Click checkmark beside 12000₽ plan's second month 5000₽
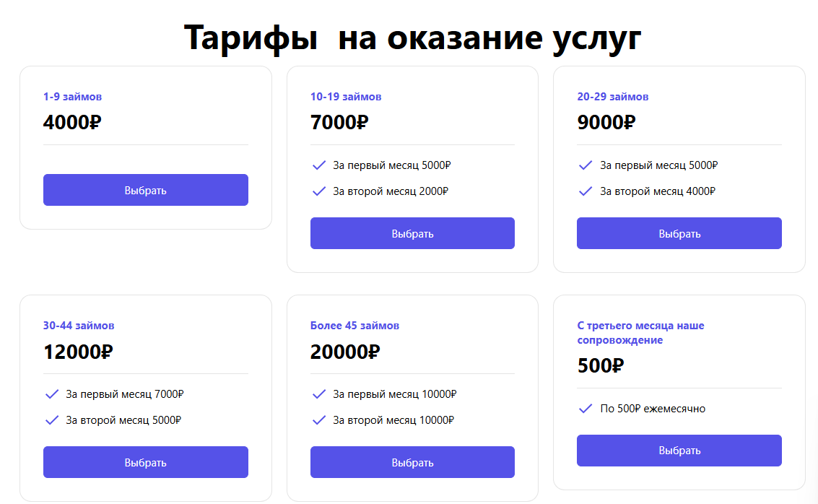Image resolution: width=818 pixels, height=504 pixels. (52, 420)
